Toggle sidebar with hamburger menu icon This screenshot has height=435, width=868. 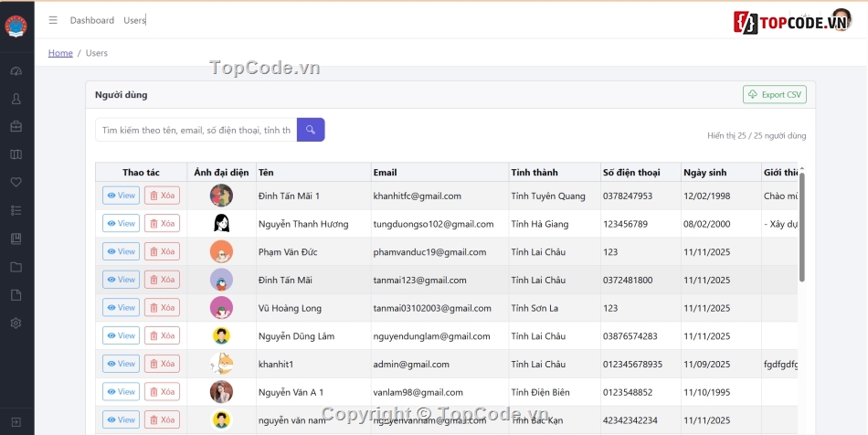point(53,20)
